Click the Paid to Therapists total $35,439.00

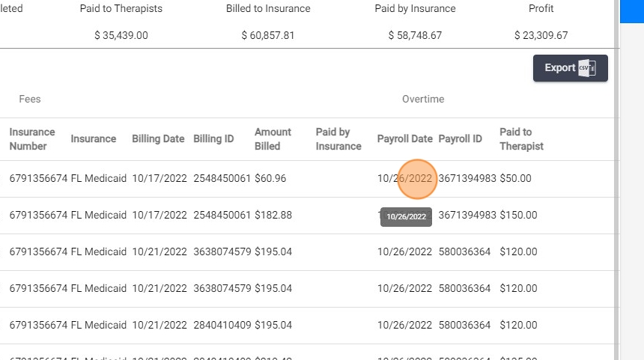pyautogui.click(x=121, y=36)
